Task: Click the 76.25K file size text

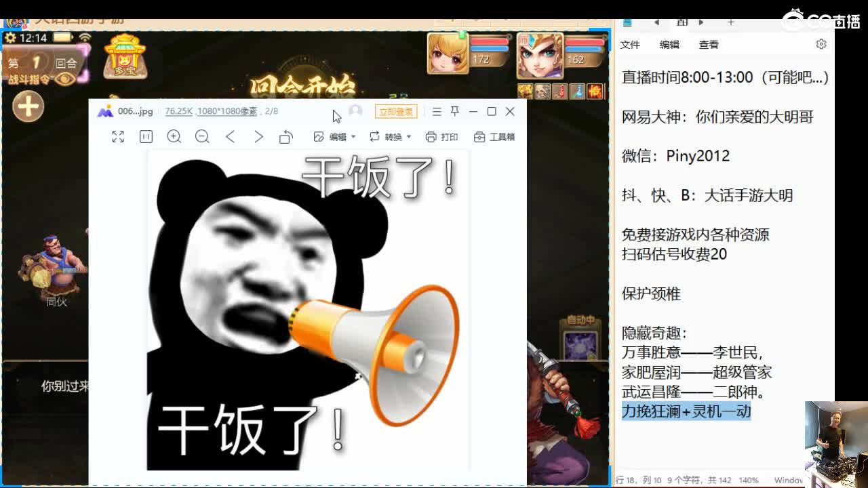Action: pos(179,111)
